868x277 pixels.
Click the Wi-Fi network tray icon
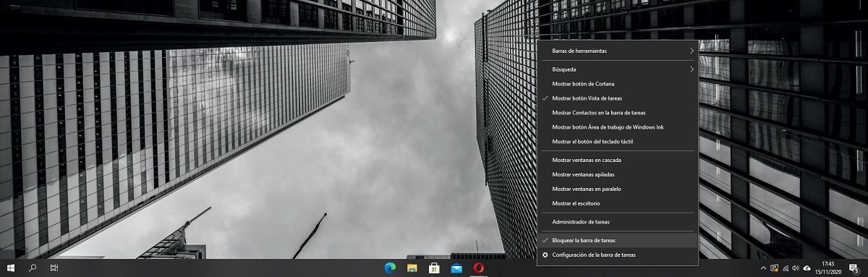785,268
